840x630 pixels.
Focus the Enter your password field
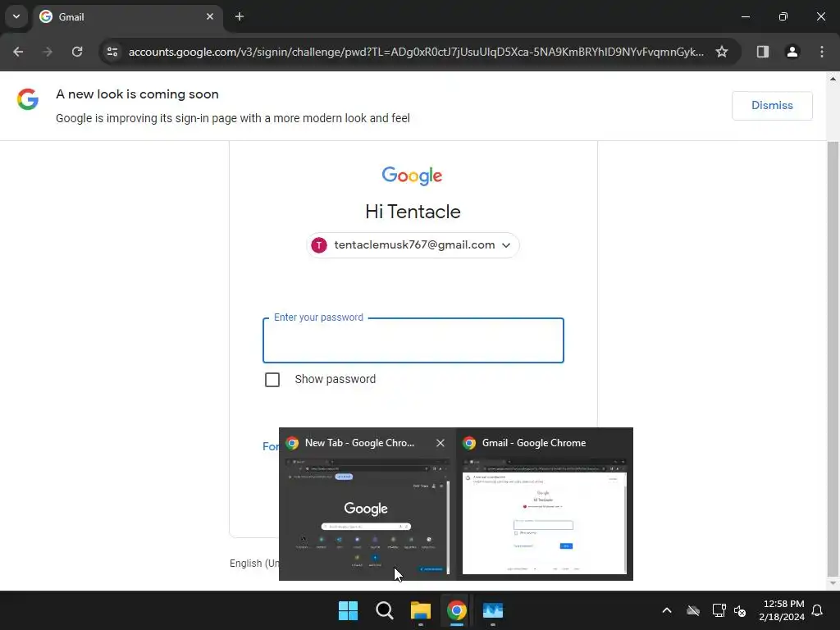click(x=413, y=340)
